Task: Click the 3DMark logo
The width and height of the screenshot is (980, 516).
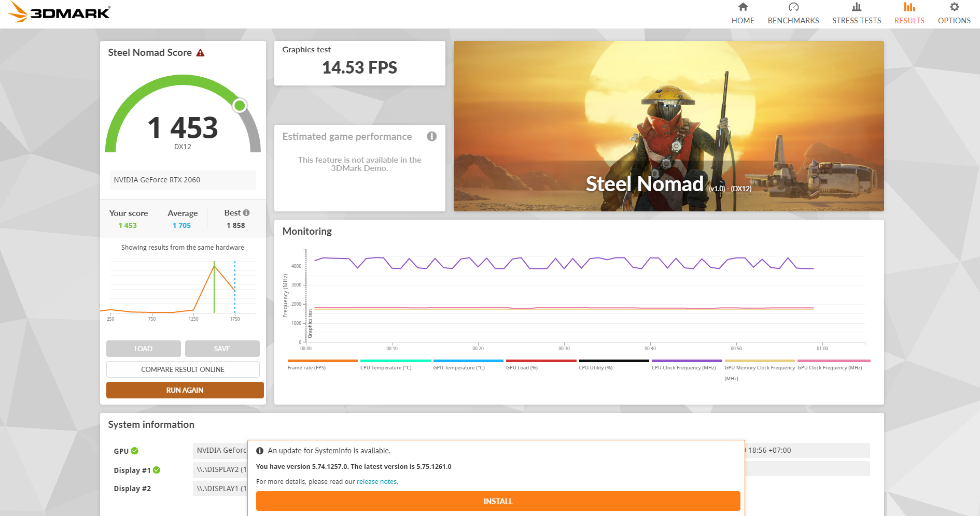Action: click(x=60, y=12)
